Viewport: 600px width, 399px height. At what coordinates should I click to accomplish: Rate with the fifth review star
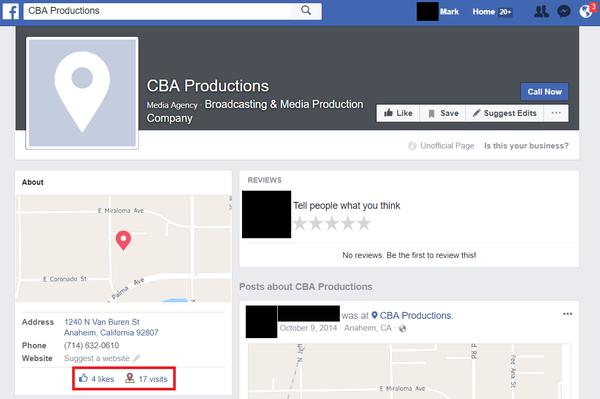[x=363, y=223]
